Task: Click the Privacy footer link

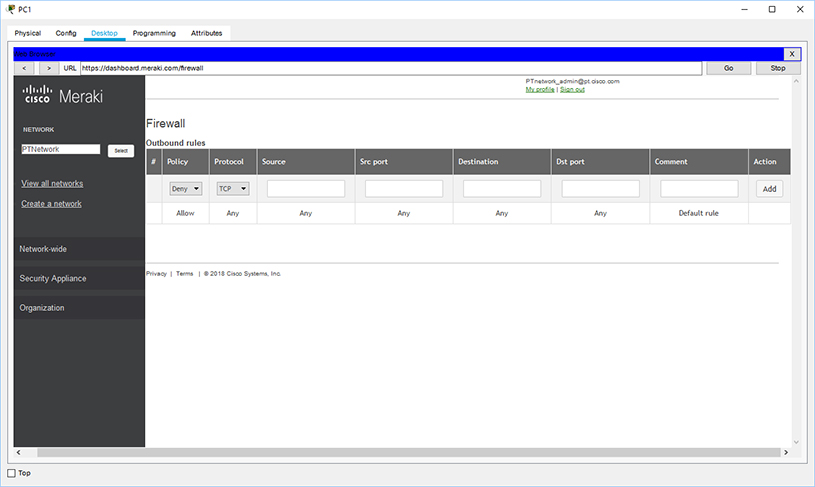Action: click(156, 273)
